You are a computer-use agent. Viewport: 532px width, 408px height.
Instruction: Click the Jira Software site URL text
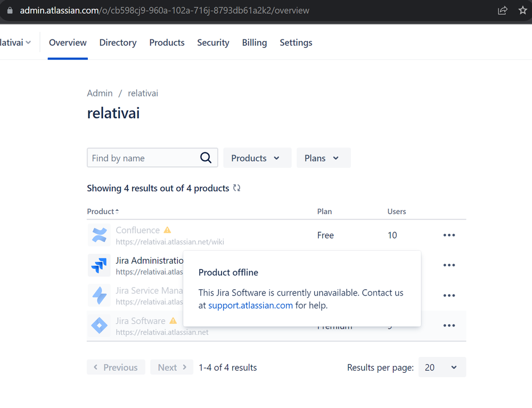click(162, 332)
